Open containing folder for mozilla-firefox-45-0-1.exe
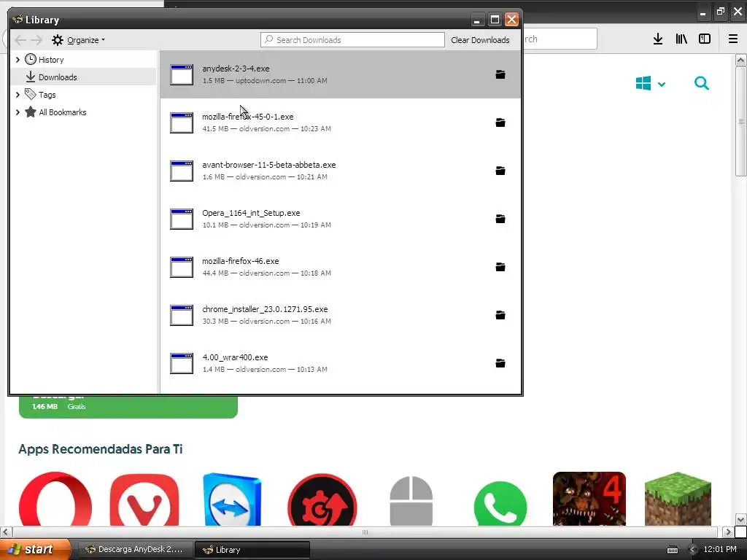 click(x=500, y=122)
